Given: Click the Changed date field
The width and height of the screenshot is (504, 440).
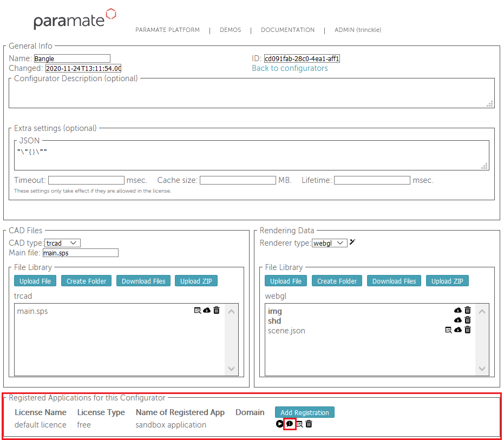Looking at the screenshot, I should pos(83,68).
